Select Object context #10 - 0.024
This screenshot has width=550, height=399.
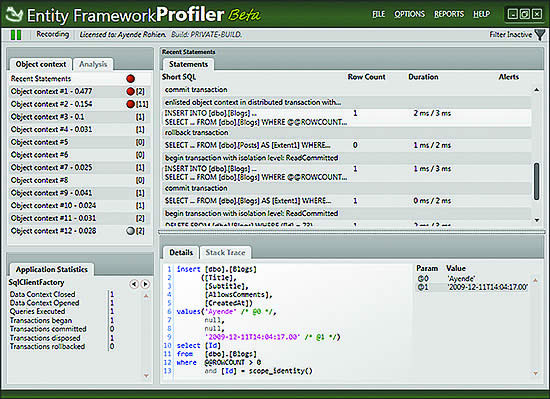click(80, 205)
